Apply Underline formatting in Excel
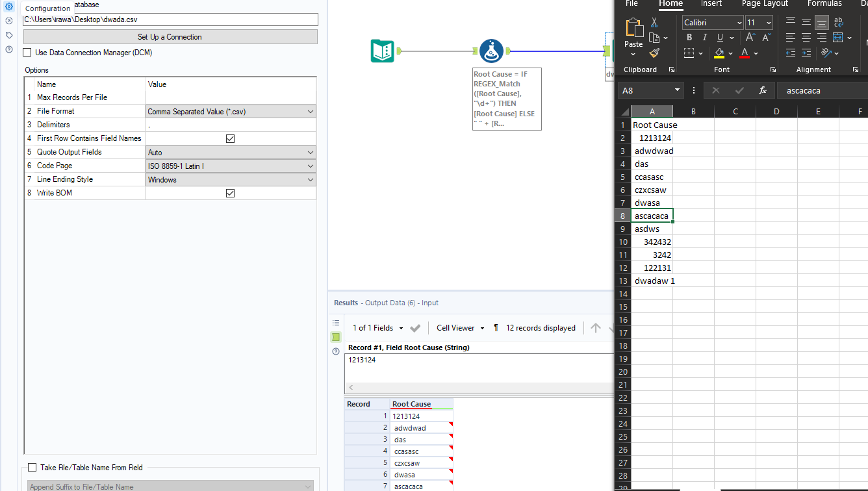This screenshot has width=868, height=491. click(719, 37)
